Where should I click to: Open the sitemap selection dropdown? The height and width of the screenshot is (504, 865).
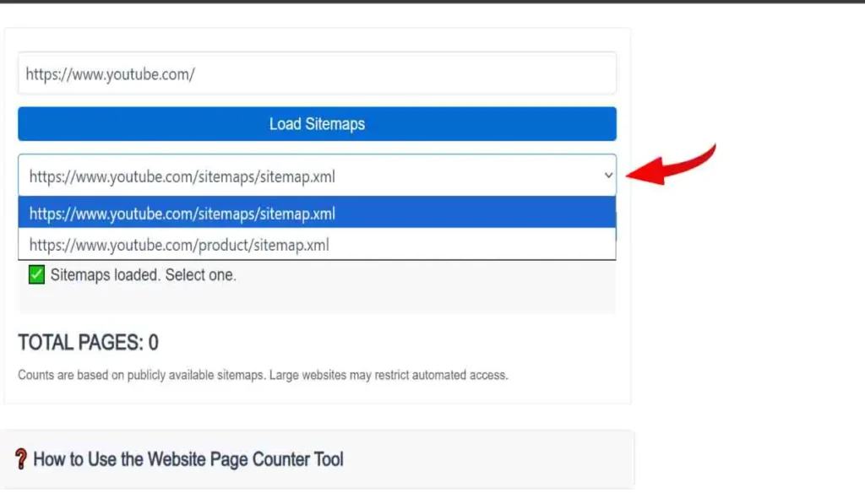[317, 176]
